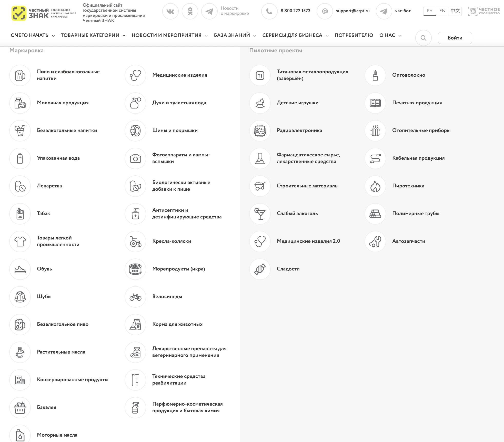504x442 pixels.
Task: Select the candy icon for Сладости
Action: [260, 269]
